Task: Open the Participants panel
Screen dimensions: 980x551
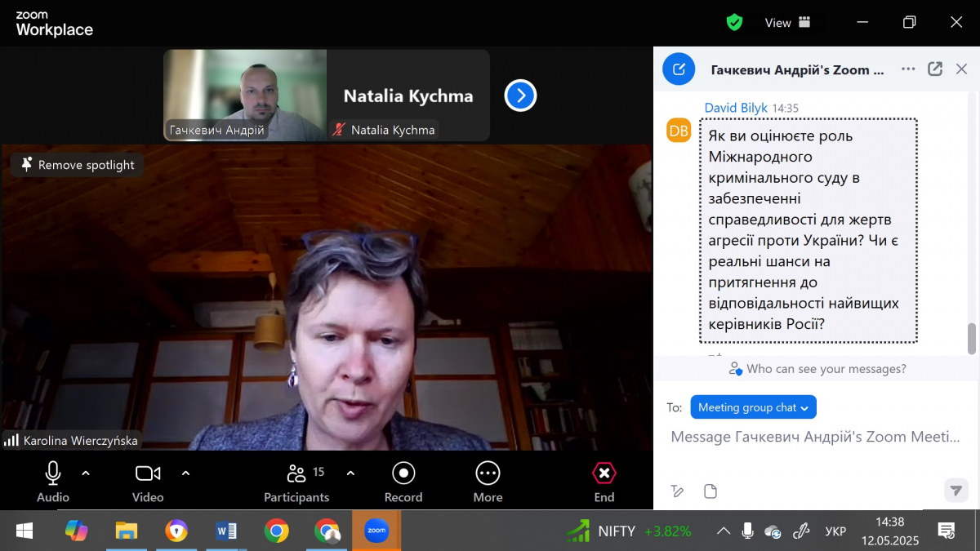Action: [x=296, y=482]
